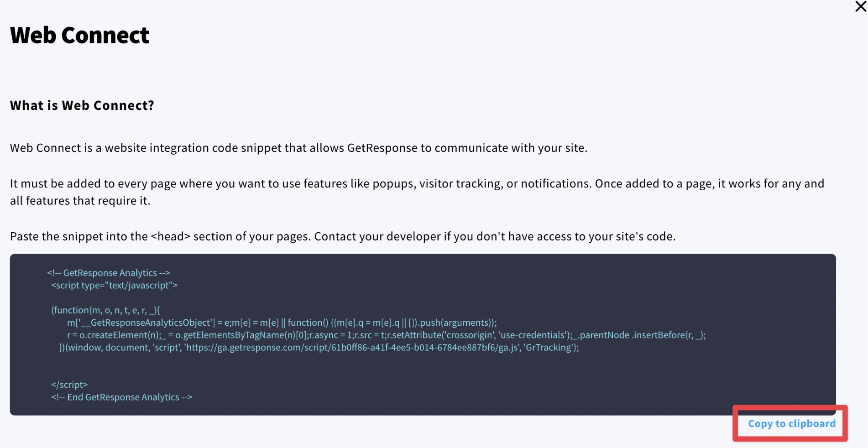Click the __GetResponseAnalyticsObject code line
The width and height of the screenshot is (868, 448).
(x=282, y=323)
